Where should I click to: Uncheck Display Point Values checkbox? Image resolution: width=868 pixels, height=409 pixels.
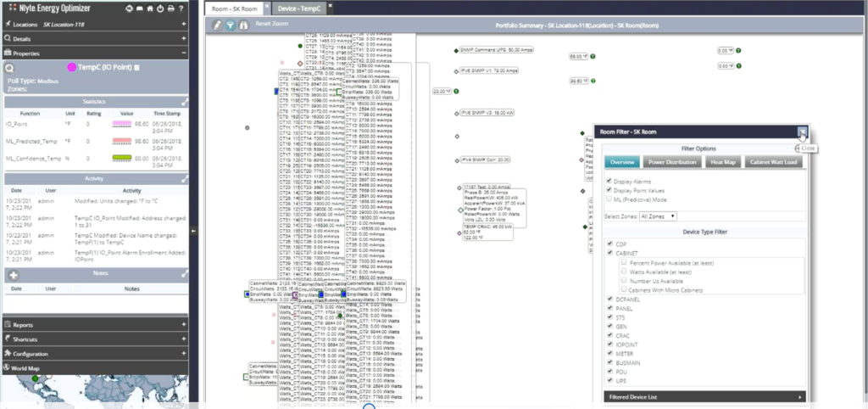609,189
